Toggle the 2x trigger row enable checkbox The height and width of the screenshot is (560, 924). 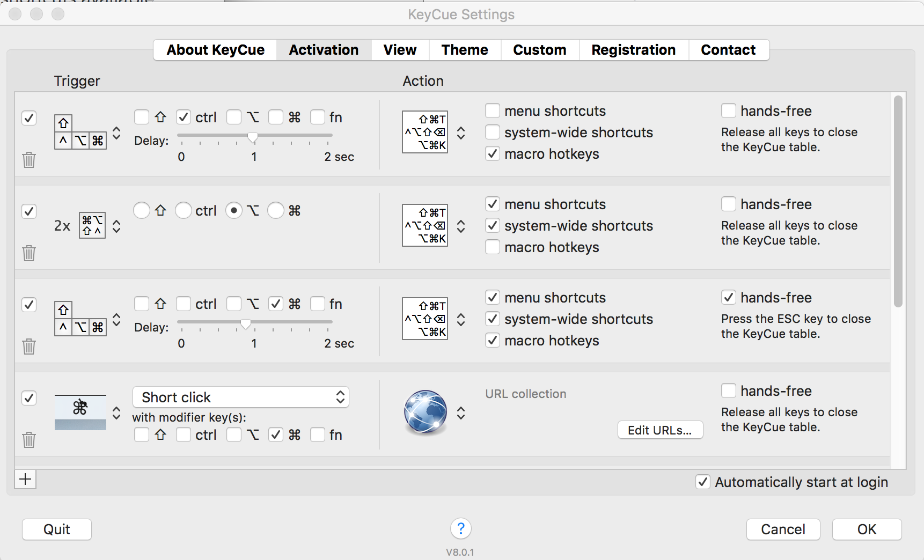pos(29,211)
